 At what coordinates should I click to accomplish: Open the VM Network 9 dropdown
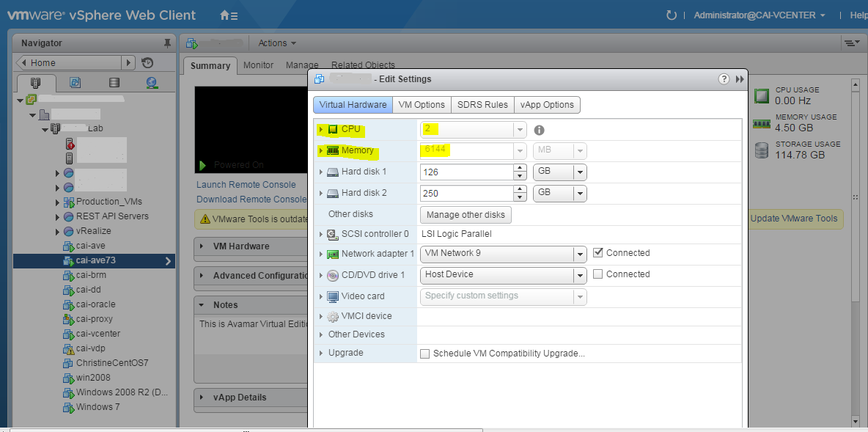point(579,253)
